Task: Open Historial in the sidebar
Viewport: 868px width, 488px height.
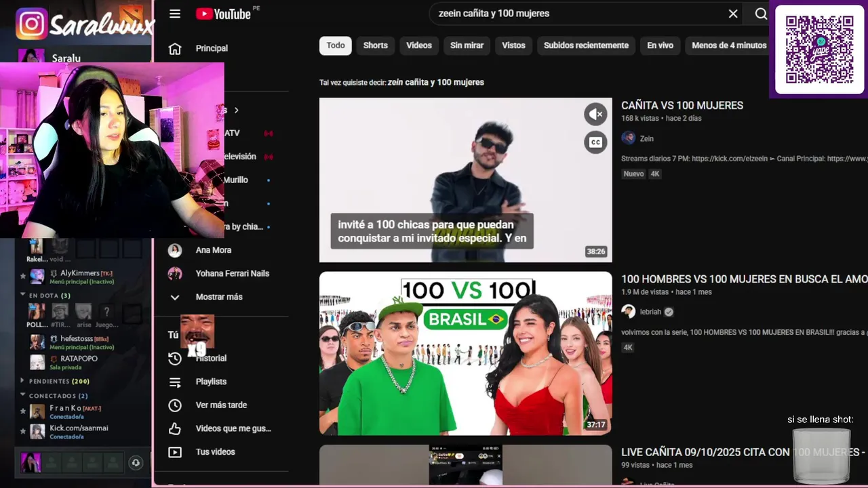Action: [x=211, y=358]
